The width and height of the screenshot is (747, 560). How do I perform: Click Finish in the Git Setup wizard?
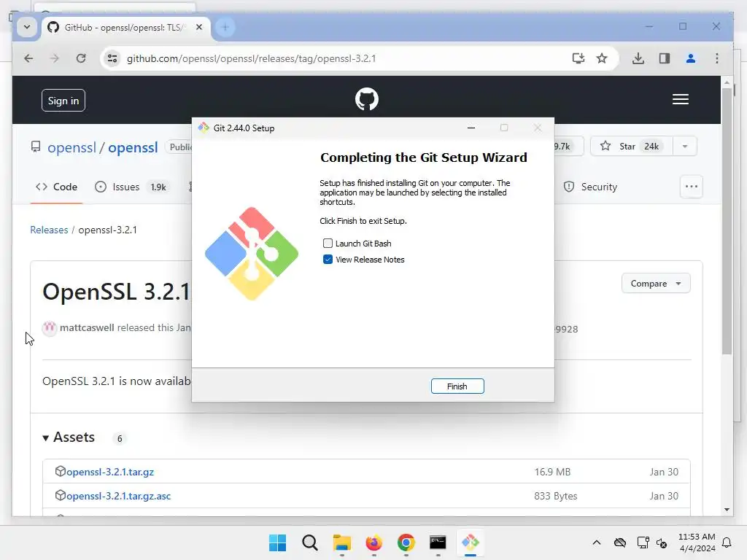457,386
